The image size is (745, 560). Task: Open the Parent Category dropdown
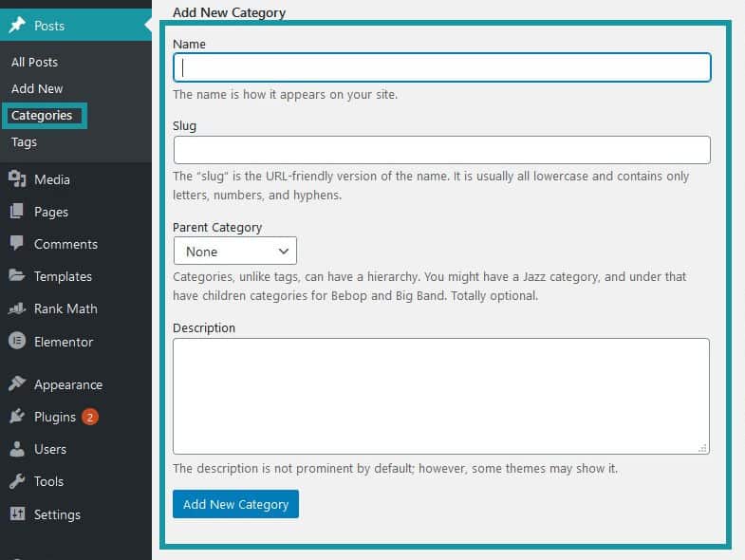pos(234,252)
